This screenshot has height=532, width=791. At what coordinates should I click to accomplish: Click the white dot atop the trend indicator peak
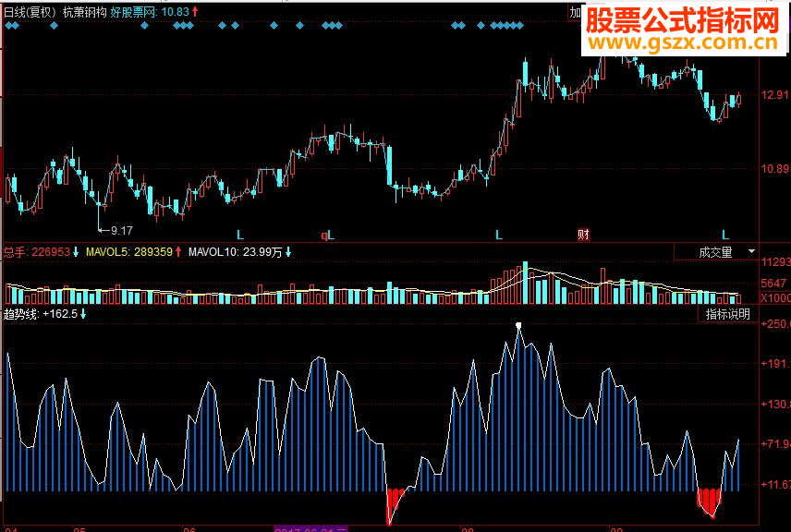point(517,324)
